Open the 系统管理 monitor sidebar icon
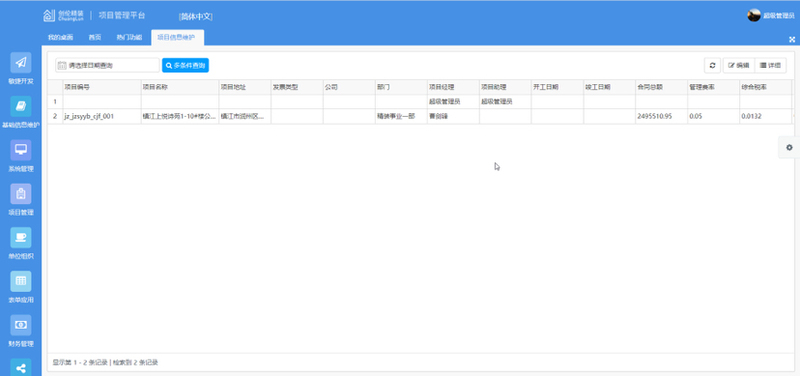800x376 pixels. click(x=20, y=150)
